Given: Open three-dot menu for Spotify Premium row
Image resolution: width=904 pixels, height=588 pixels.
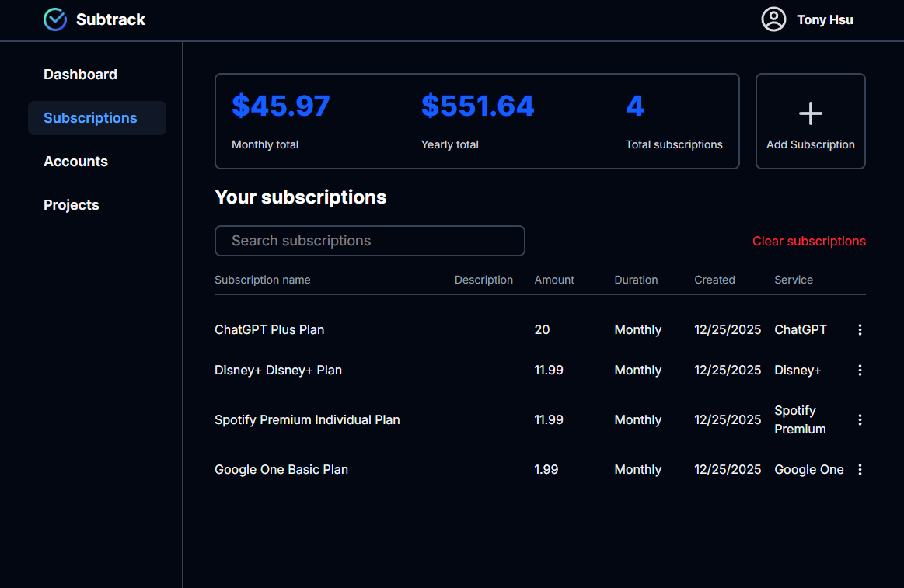Looking at the screenshot, I should point(860,420).
